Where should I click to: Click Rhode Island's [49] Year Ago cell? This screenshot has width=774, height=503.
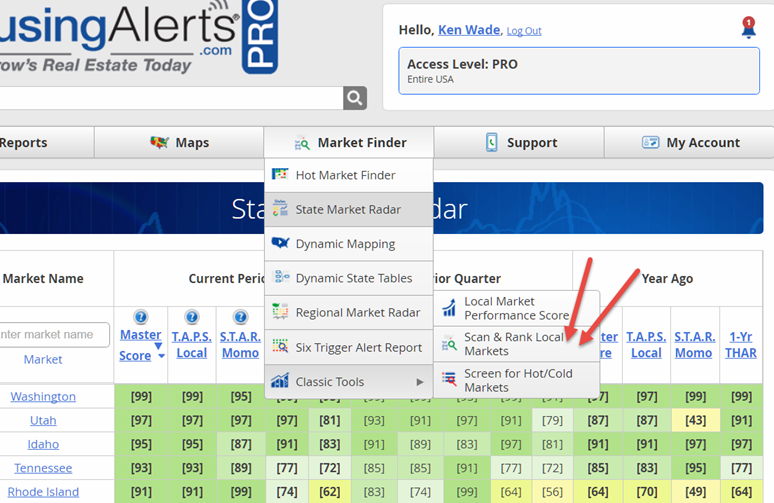pyautogui.click(x=695, y=492)
